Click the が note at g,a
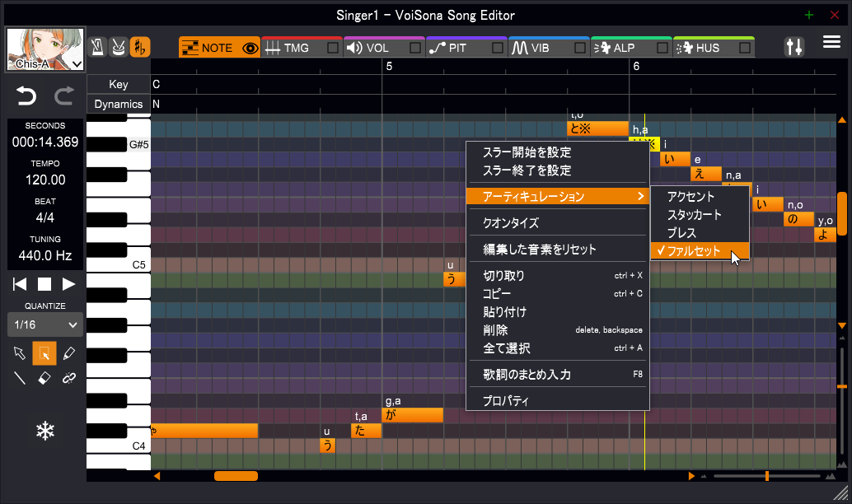The width and height of the screenshot is (852, 504). pos(413,415)
